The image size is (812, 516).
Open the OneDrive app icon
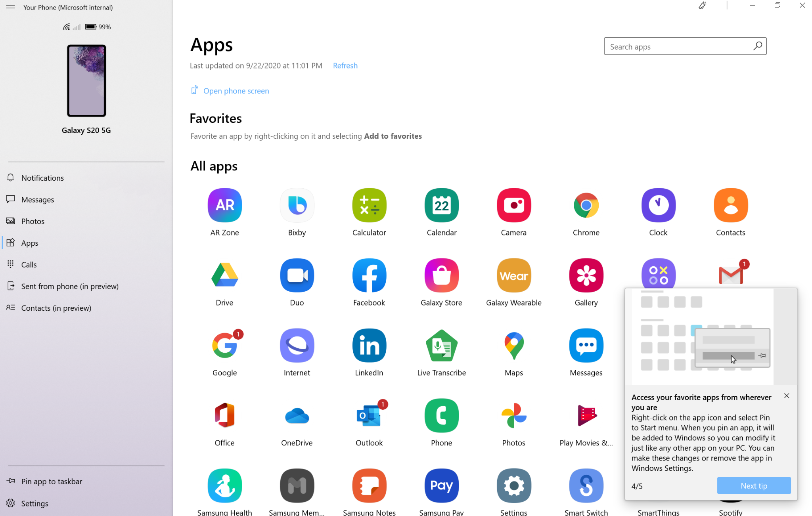point(297,416)
